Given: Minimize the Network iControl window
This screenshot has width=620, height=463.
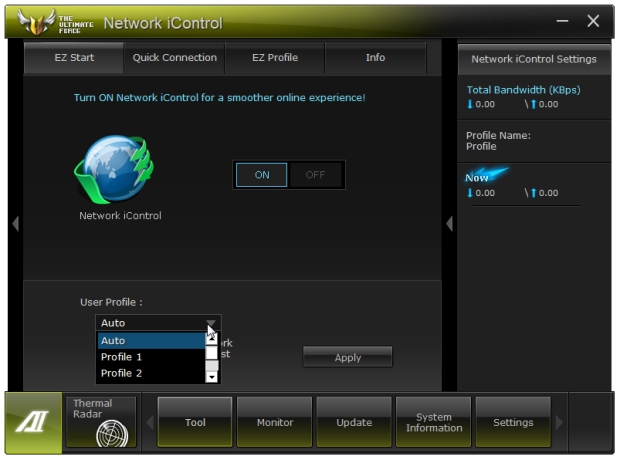Looking at the screenshot, I should pyautogui.click(x=562, y=21).
